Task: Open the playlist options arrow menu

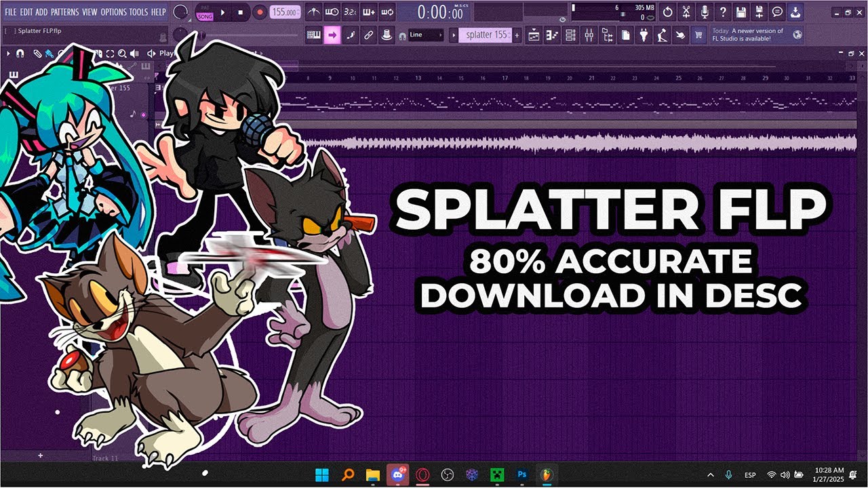Action: coord(8,54)
